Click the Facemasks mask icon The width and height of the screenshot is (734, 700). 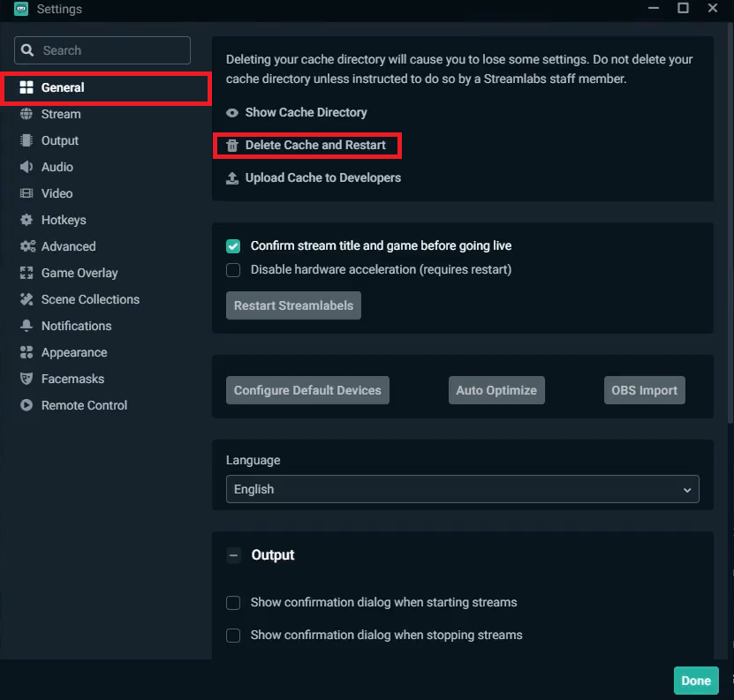click(x=26, y=379)
